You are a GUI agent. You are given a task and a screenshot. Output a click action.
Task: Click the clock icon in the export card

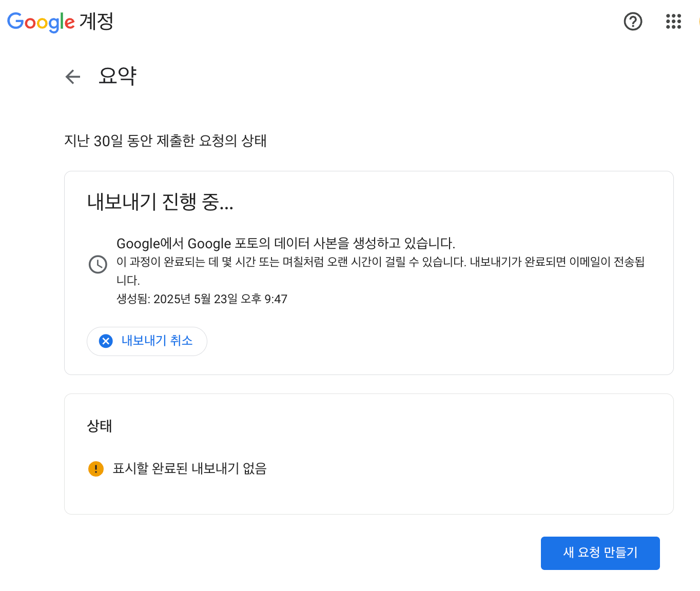click(98, 264)
